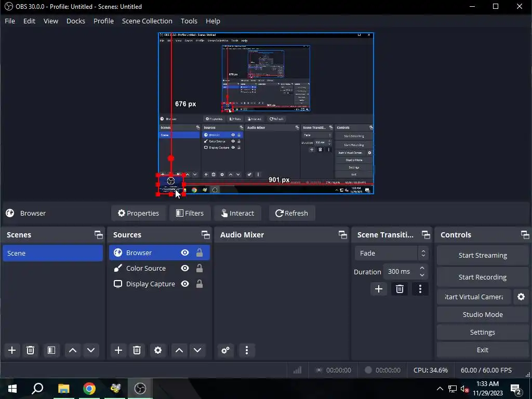Click the selected Browser source in preview
Image resolution: width=532 pixels, height=399 pixels.
click(x=170, y=184)
